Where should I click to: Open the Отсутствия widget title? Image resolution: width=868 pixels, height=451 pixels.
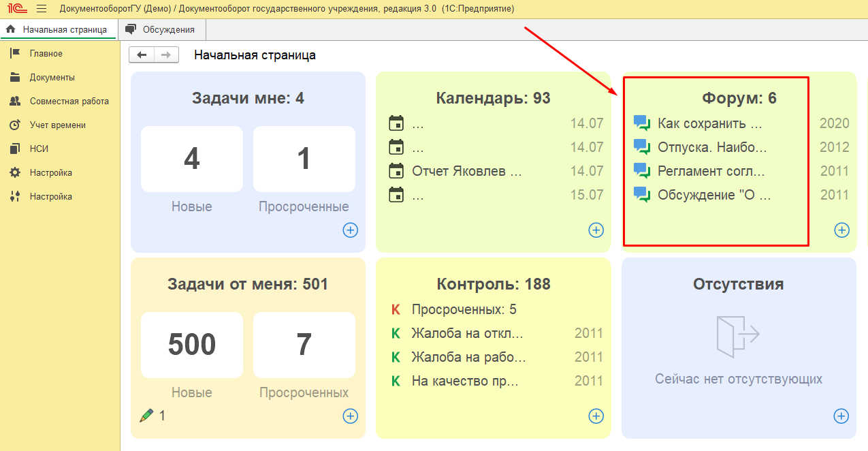coord(738,284)
